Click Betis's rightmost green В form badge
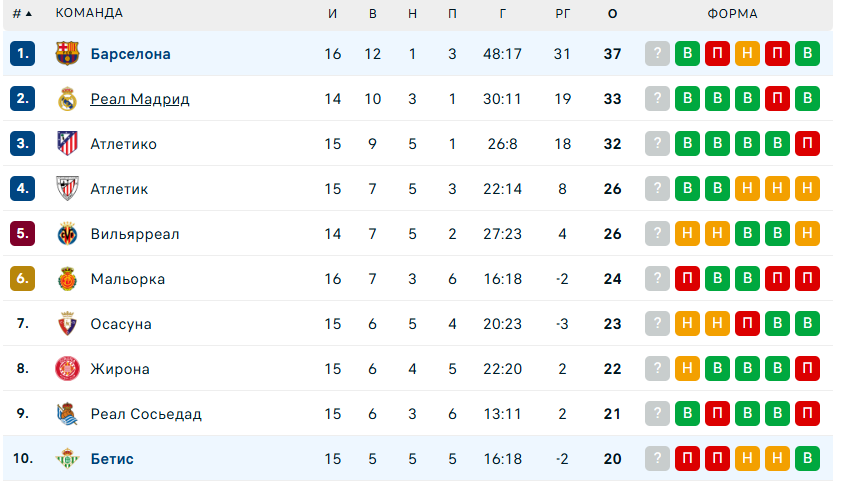The image size is (843, 484). tap(807, 459)
